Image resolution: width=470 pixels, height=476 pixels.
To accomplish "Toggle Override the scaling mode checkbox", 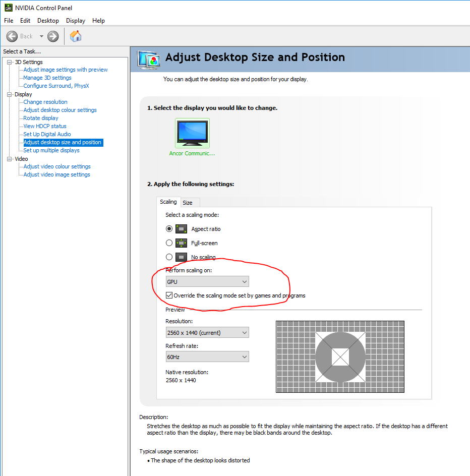I will [x=169, y=295].
